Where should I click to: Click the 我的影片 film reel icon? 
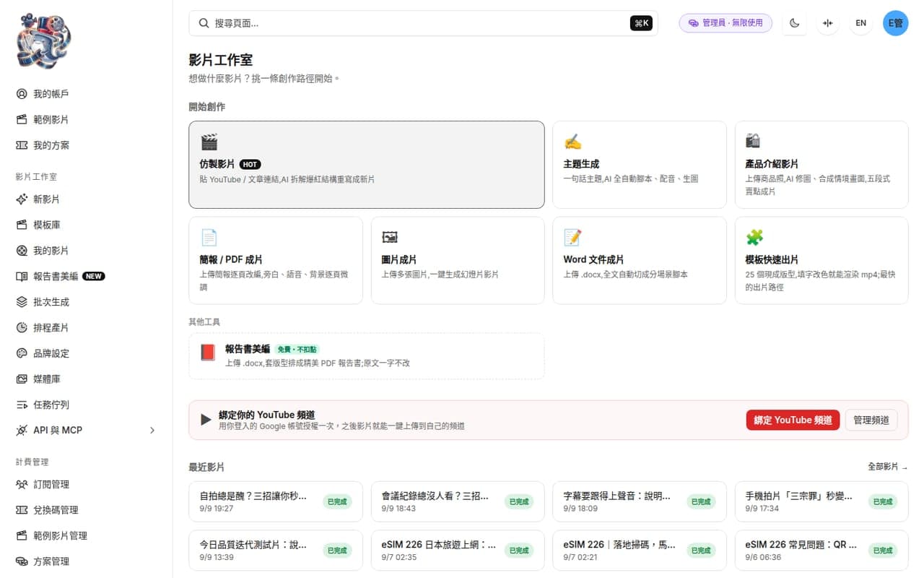pos(22,251)
